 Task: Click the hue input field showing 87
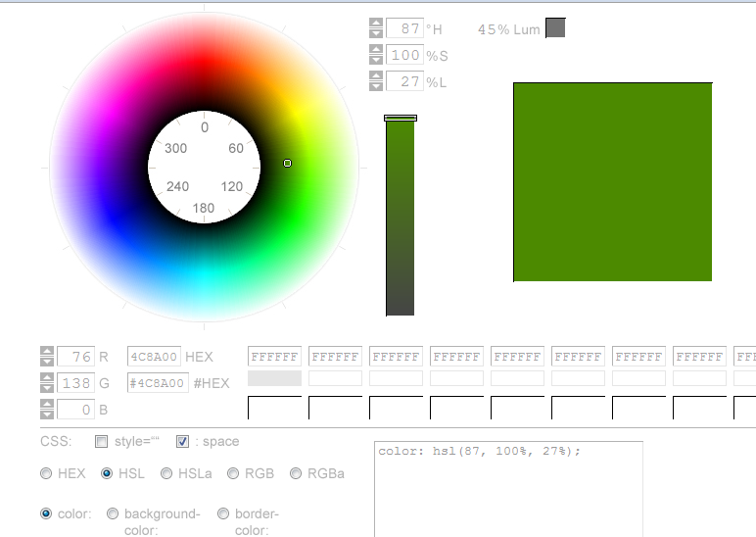(x=404, y=28)
